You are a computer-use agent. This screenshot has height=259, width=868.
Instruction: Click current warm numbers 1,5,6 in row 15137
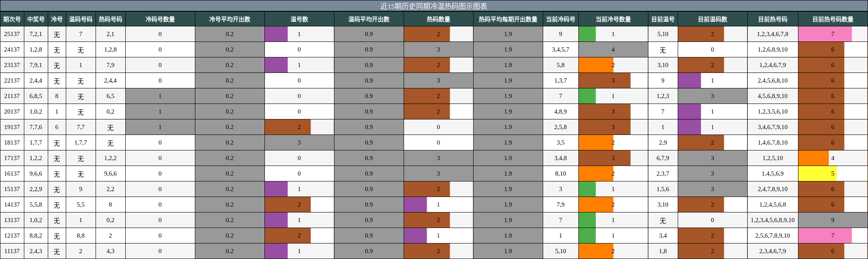click(663, 189)
